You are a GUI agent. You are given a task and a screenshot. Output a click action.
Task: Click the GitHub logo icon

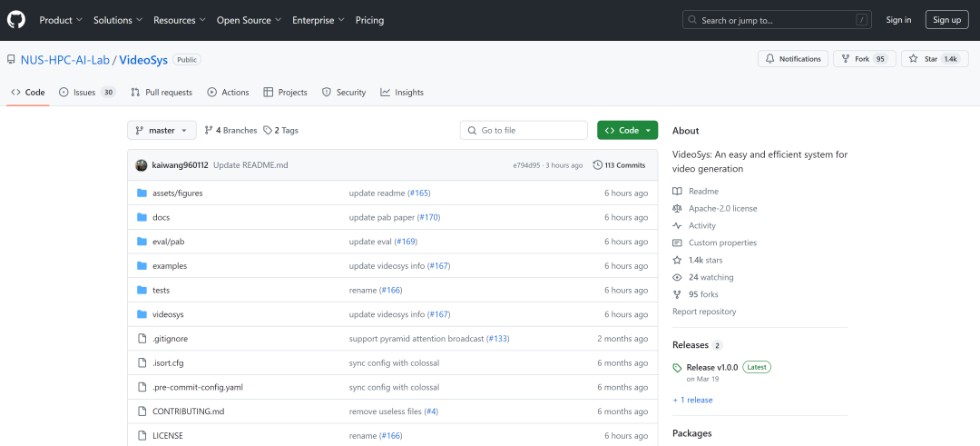(x=17, y=20)
